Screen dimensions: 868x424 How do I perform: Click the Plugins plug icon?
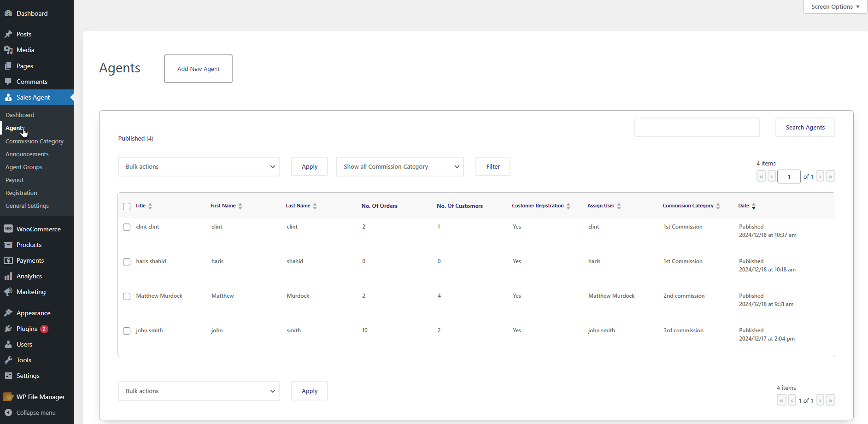[x=8, y=329]
